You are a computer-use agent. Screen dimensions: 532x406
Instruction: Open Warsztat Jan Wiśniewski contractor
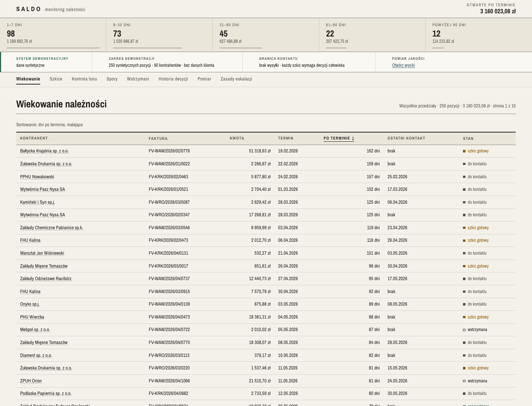tap(42, 253)
